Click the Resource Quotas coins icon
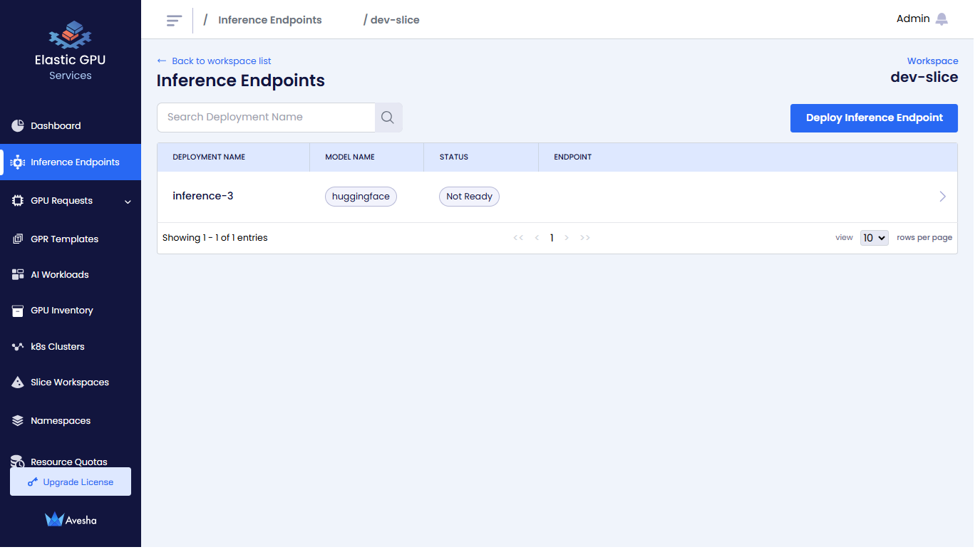The height and width of the screenshot is (557, 980). point(18,462)
